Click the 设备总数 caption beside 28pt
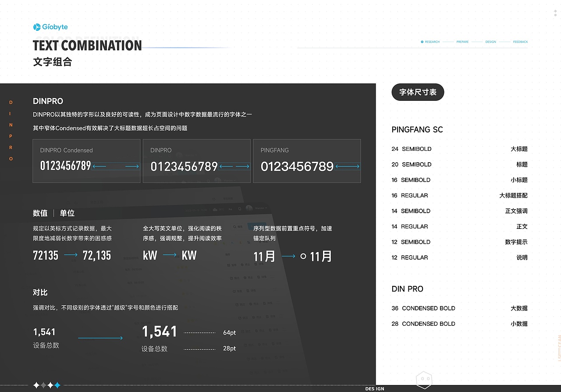Screen dimensions: 561x392 154,349
